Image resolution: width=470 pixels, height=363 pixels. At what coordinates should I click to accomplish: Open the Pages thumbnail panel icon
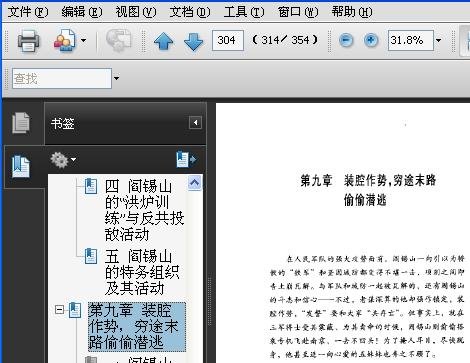coord(21,123)
